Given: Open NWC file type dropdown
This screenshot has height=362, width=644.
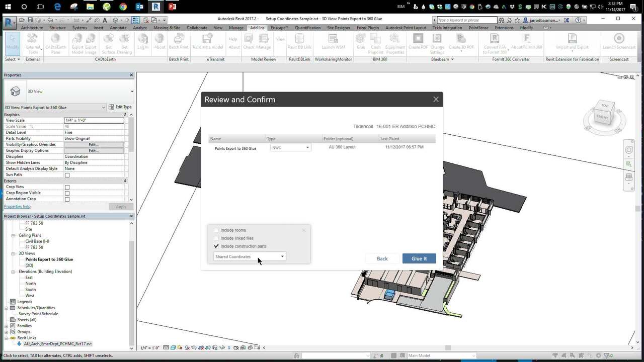Looking at the screenshot, I should 290,148.
